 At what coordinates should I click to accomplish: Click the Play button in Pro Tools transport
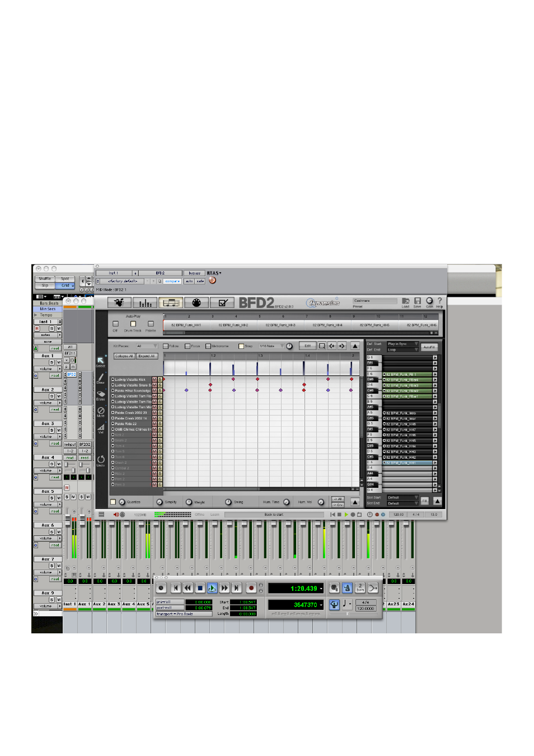212,588
